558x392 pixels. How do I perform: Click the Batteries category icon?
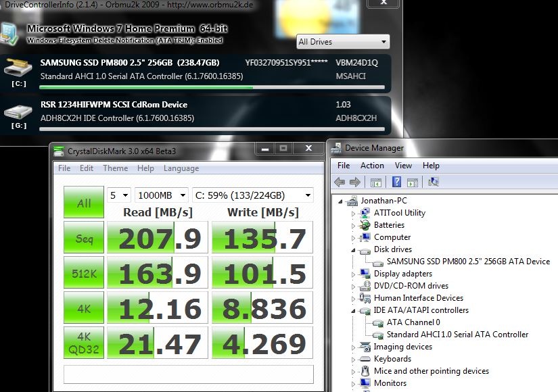(365, 225)
